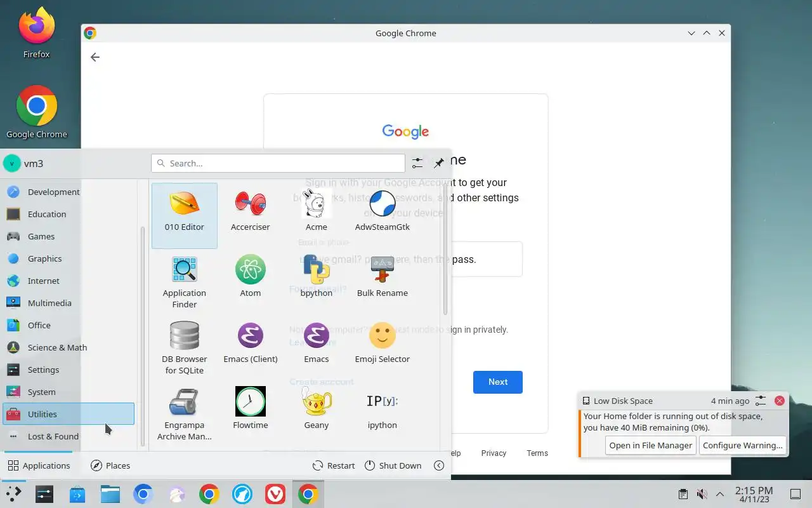
Task: Expand more session options arrow beside Shut Down
Action: click(x=439, y=465)
